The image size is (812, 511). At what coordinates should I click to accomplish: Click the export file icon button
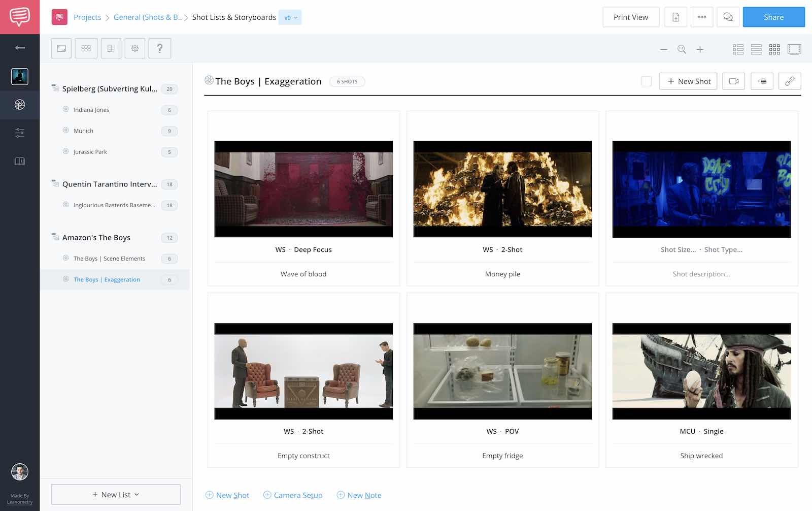676,17
